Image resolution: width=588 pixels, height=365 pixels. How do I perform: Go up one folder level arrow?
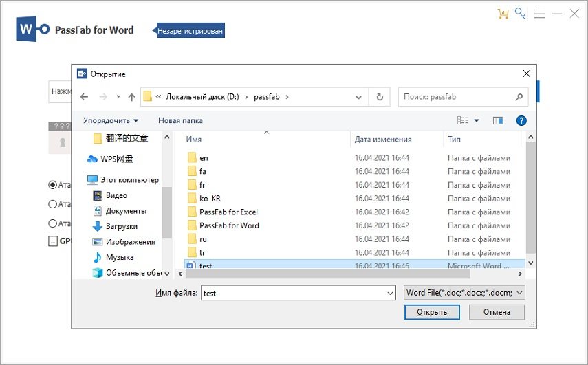[x=131, y=97]
